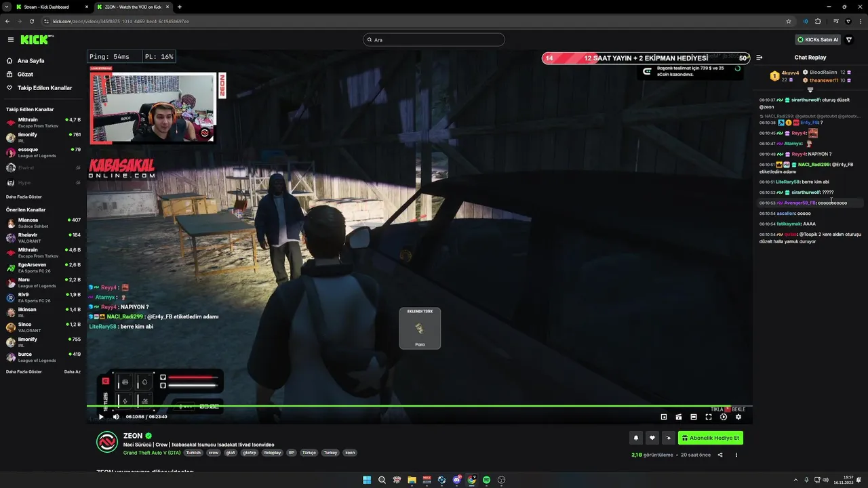The width and height of the screenshot is (868, 488).
Task: Open recommended channel burce
Action: click(43, 357)
